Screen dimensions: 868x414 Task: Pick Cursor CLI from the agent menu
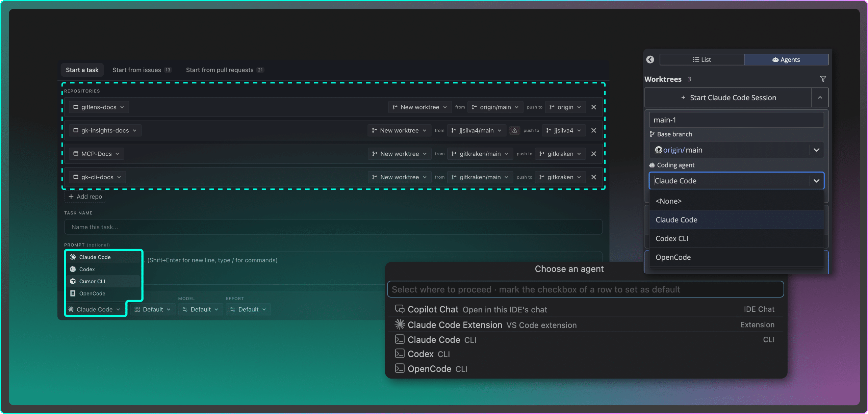coord(103,281)
